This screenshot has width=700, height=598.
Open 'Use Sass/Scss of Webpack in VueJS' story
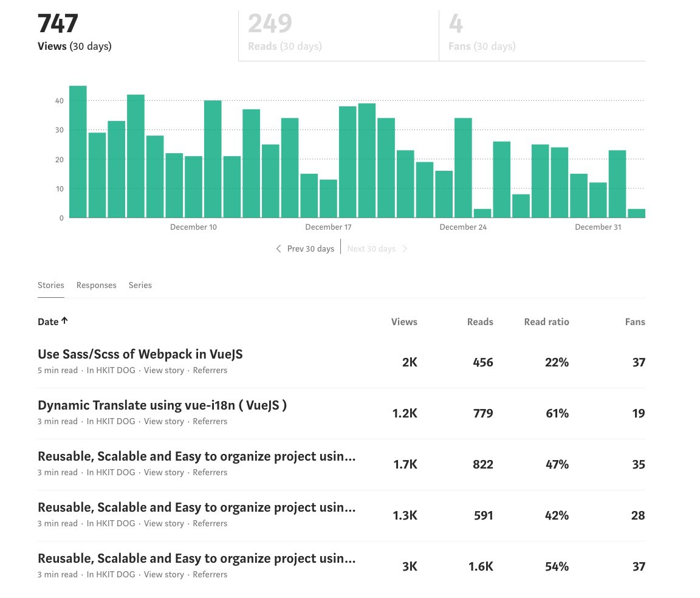click(x=140, y=354)
